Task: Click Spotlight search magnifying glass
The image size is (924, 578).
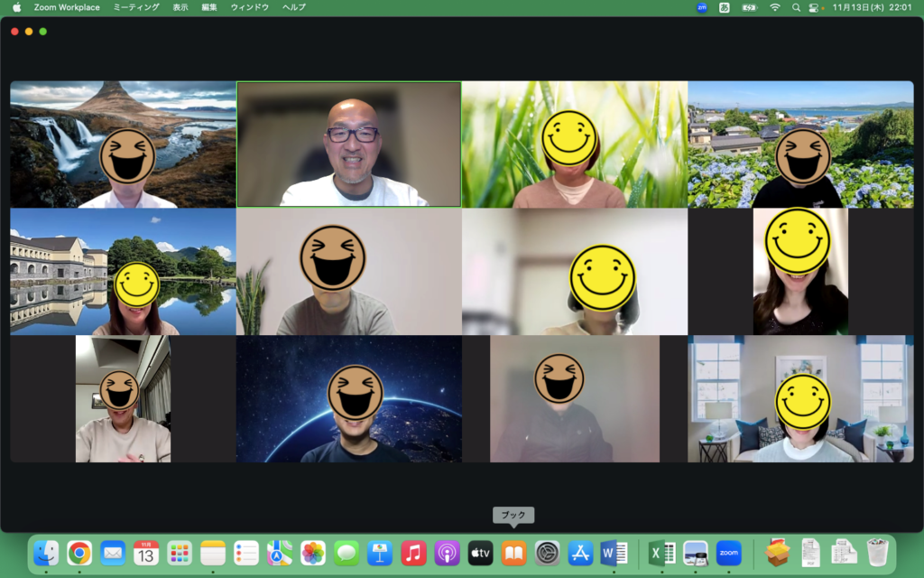Action: pyautogui.click(x=796, y=7)
